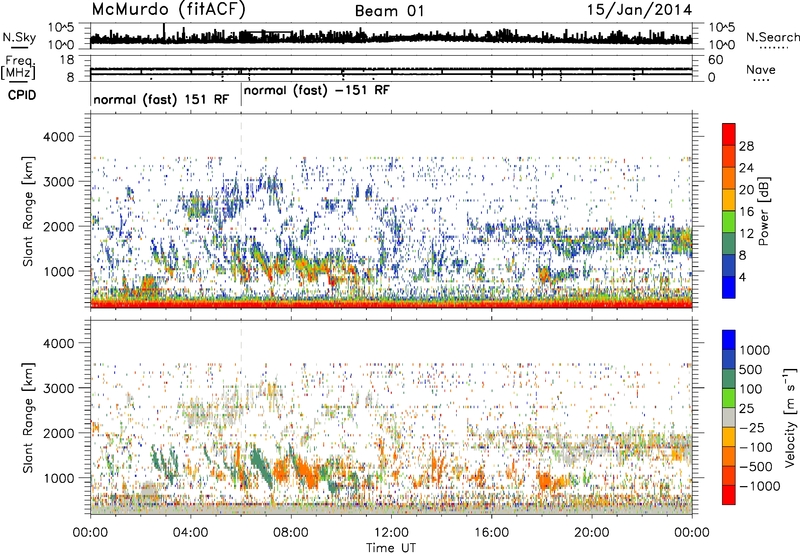The height and width of the screenshot is (554, 800).
Task: Select the CPID row label
Action: [22, 95]
